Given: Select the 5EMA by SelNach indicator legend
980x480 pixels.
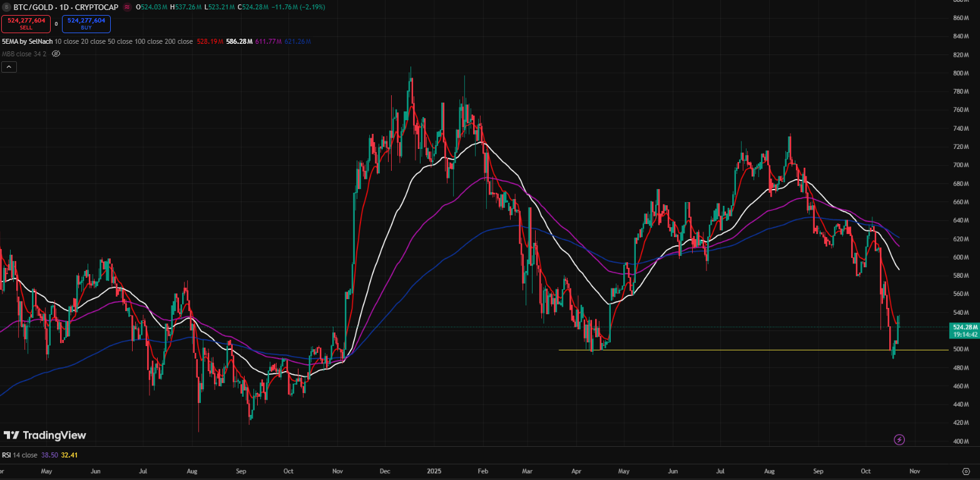Looking at the screenshot, I should tap(27, 41).
